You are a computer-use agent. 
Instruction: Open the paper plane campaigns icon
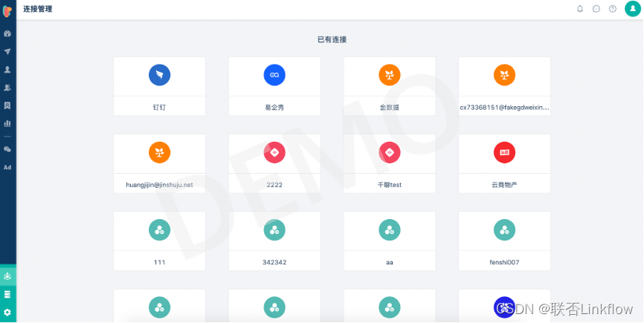click(7, 52)
